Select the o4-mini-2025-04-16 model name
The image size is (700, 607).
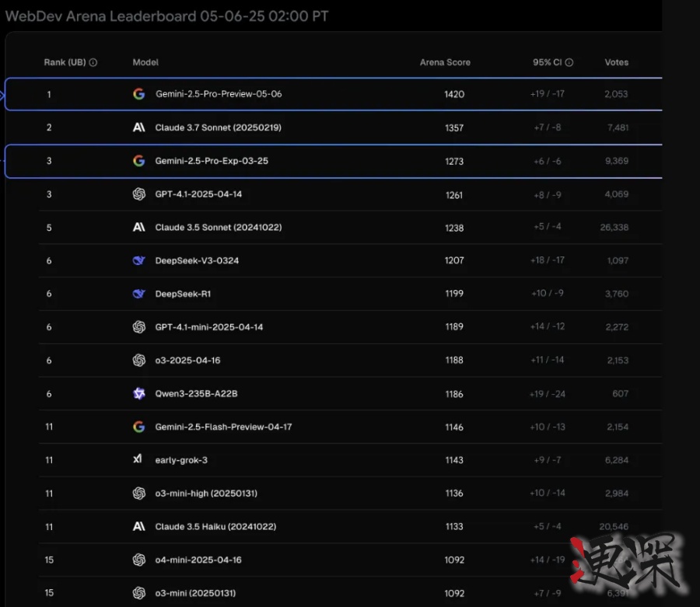tap(198, 560)
